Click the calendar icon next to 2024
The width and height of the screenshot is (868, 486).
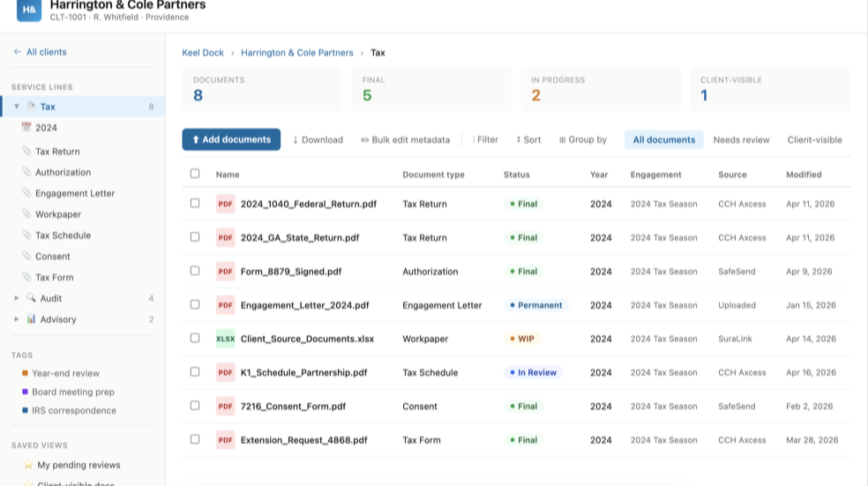coord(26,127)
